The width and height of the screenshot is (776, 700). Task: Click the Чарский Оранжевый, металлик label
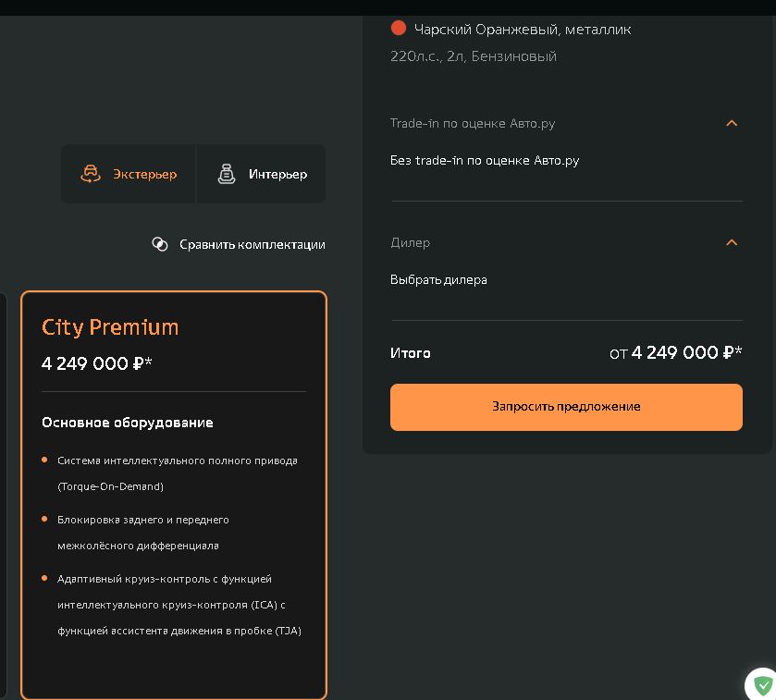pos(523,30)
